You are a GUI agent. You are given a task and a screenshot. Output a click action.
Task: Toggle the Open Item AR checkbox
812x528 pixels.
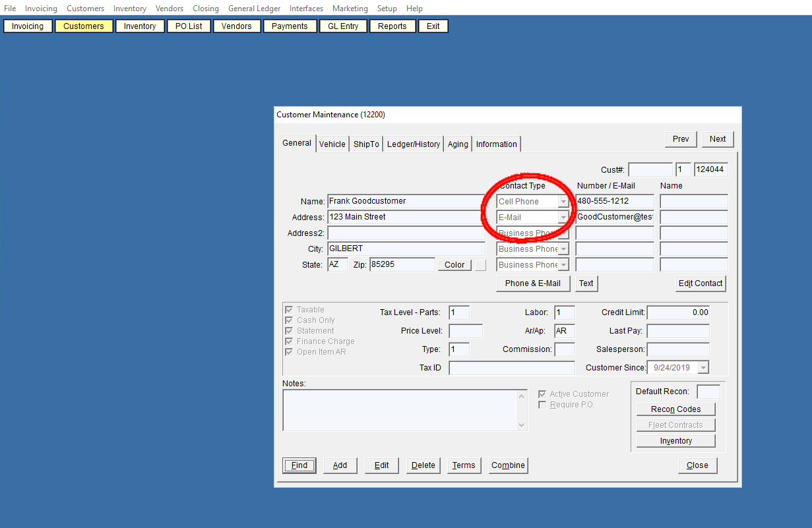tap(289, 352)
